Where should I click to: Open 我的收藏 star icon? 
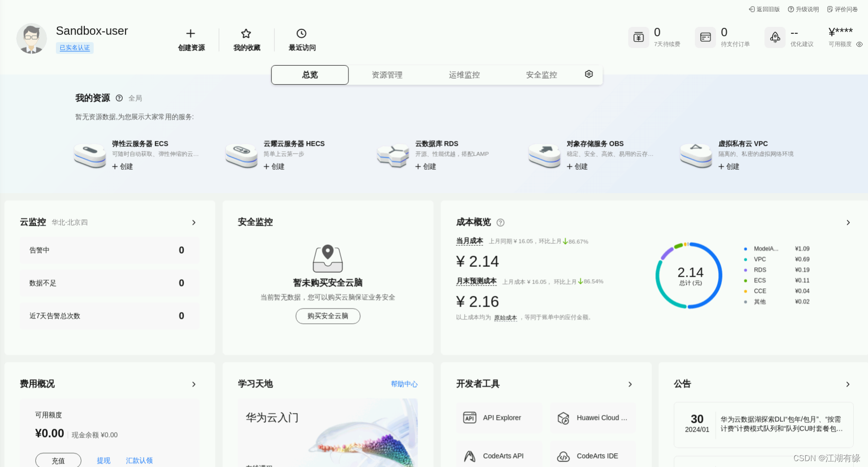pyautogui.click(x=246, y=33)
